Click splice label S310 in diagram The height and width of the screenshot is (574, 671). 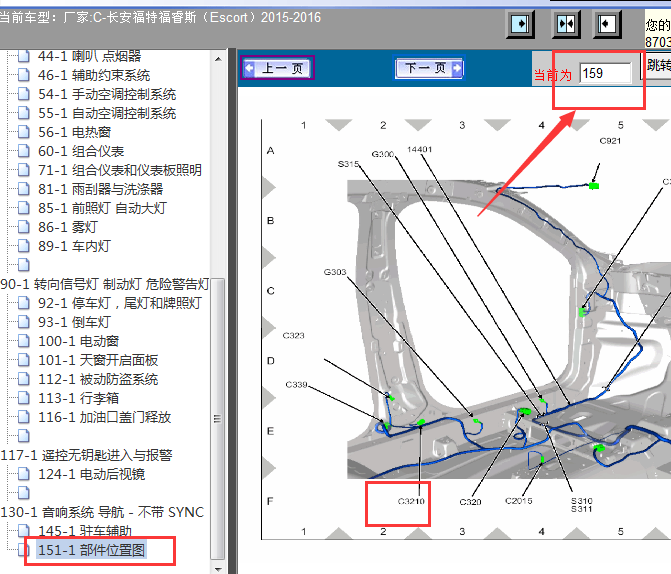(x=582, y=501)
